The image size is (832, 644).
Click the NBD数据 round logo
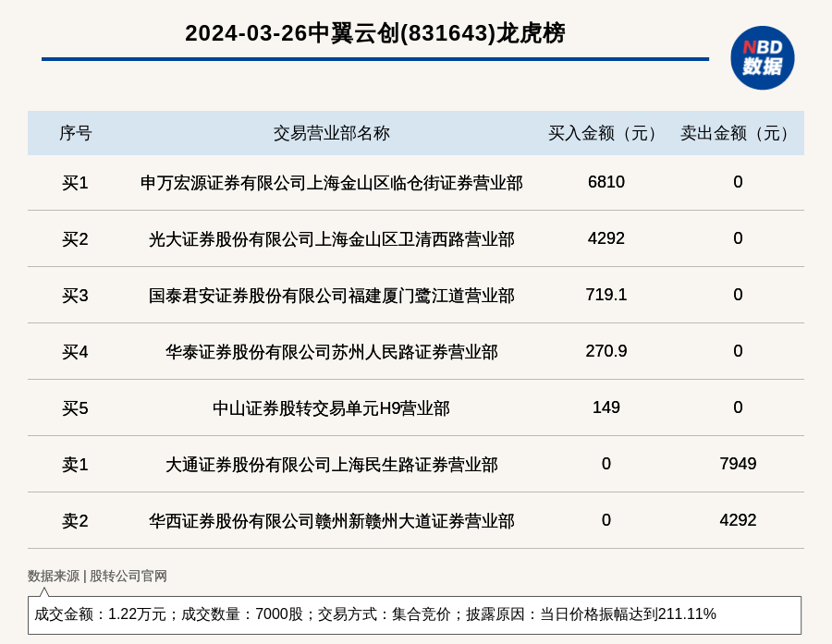coord(762,58)
